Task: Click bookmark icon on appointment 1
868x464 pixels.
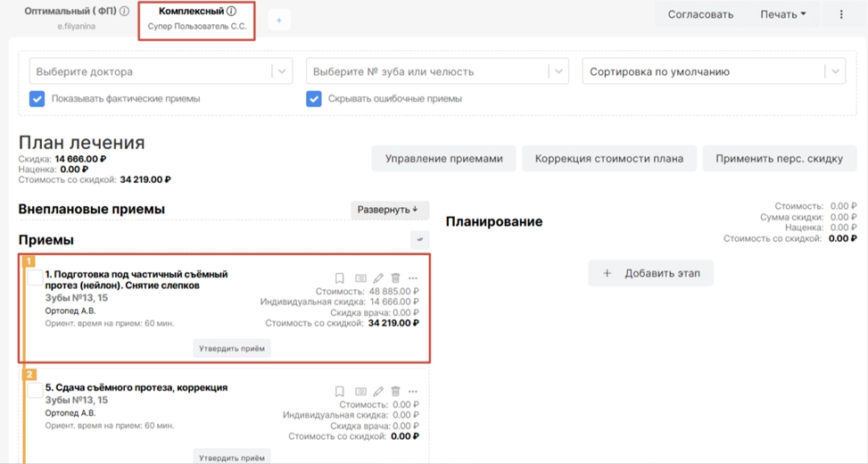Action: pos(340,278)
